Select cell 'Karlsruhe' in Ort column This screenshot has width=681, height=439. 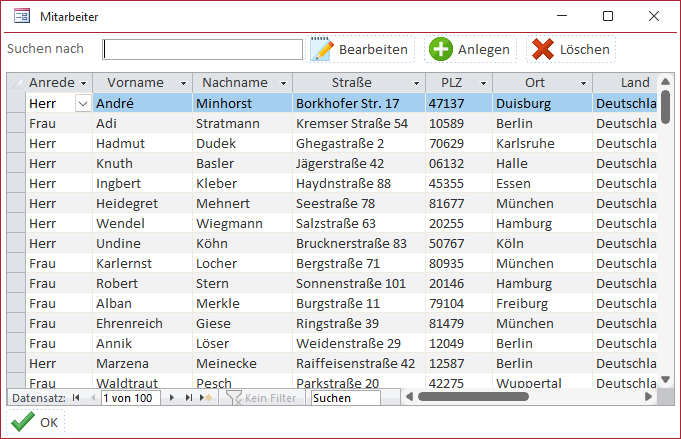click(x=542, y=143)
